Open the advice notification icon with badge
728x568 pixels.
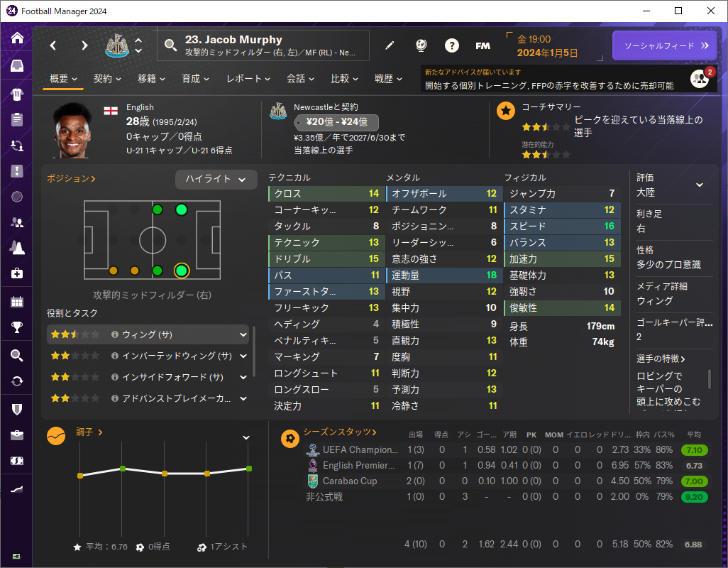[700, 79]
